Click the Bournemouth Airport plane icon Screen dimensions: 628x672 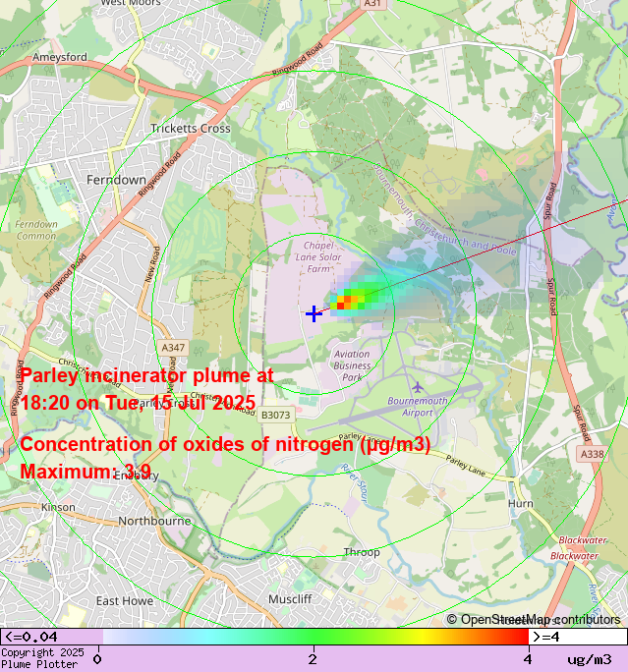pyautogui.click(x=418, y=388)
